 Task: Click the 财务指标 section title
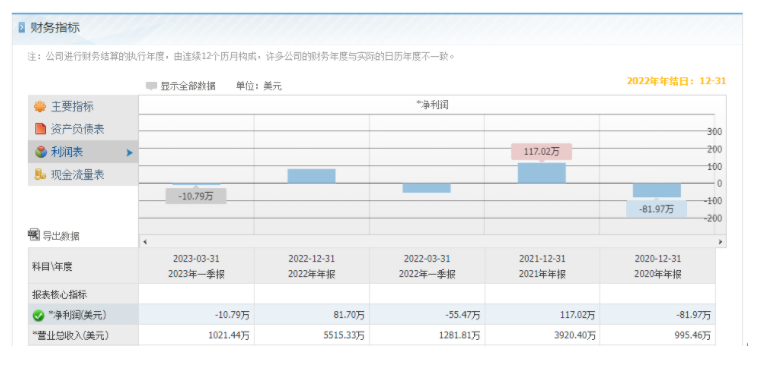click(55, 28)
